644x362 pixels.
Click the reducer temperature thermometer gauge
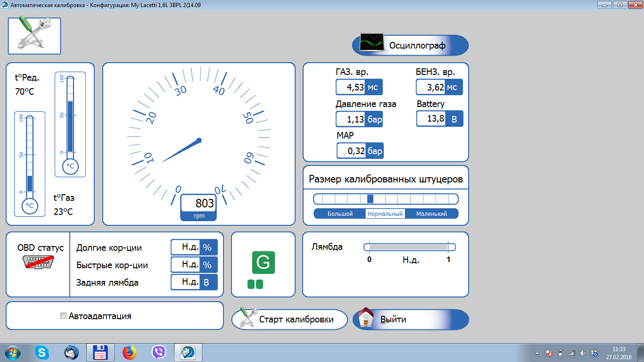click(x=70, y=124)
